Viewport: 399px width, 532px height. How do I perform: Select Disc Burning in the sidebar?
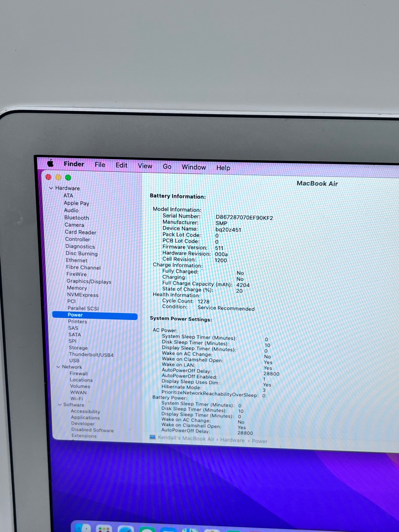click(81, 253)
